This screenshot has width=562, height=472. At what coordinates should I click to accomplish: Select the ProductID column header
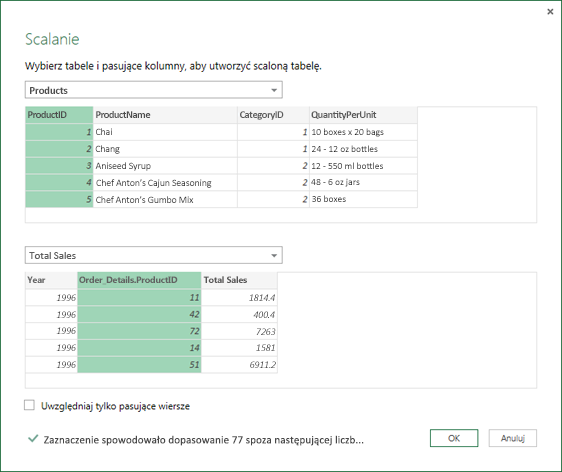[59, 115]
